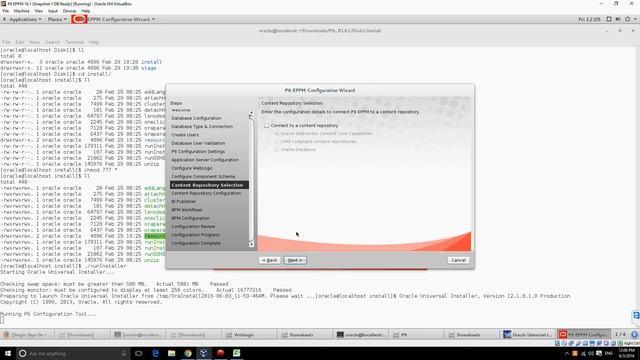The height and width of the screenshot is (360, 640).
Task: Select the 'BPM Configuration' step
Action: (x=190, y=218)
